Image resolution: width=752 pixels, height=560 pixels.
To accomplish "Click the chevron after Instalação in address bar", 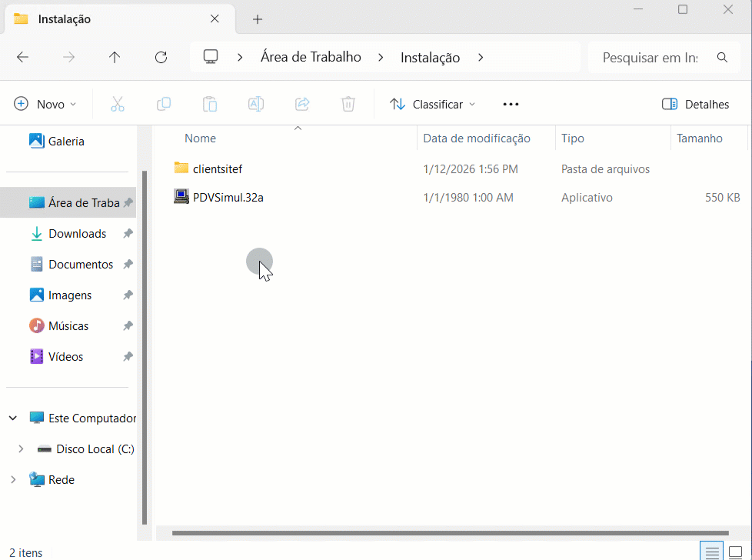I will (481, 58).
